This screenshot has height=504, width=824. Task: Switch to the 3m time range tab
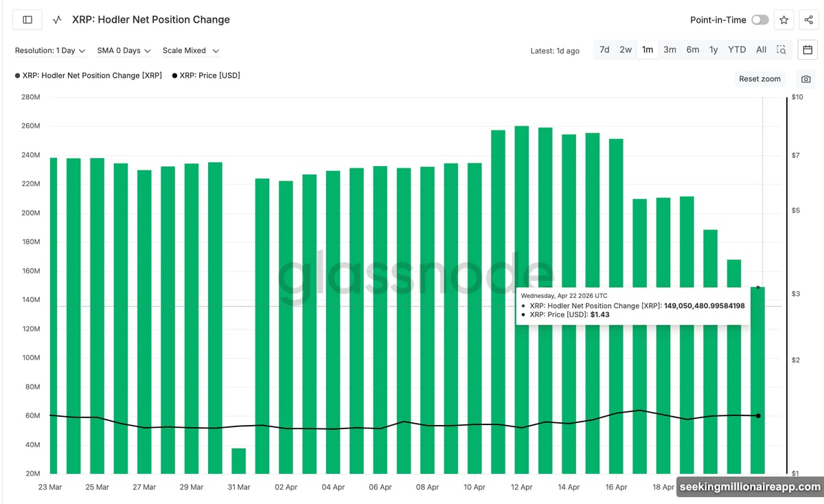[670, 49]
